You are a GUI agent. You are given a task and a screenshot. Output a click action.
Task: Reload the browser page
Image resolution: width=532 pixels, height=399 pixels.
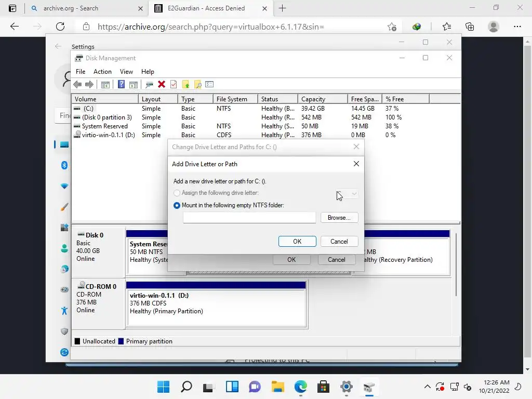(x=60, y=26)
